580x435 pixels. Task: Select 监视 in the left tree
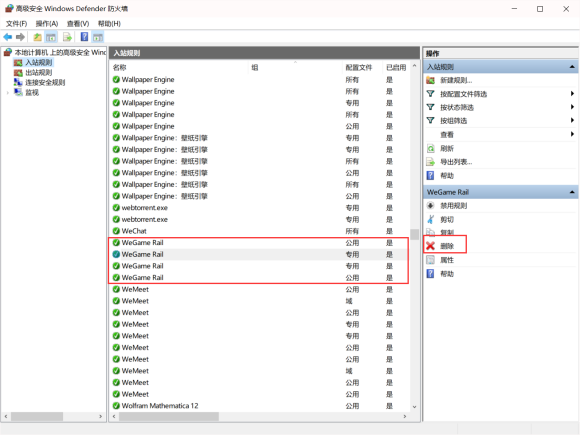[x=32, y=92]
